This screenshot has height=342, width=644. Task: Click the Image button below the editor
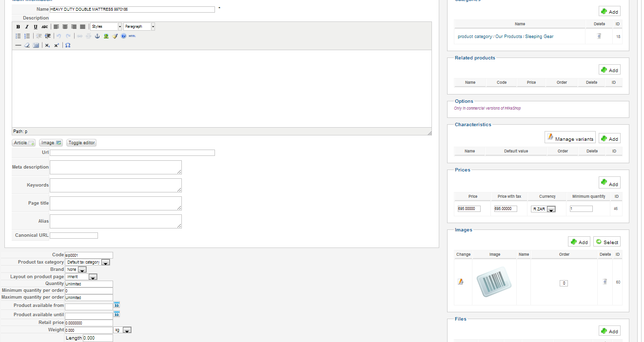click(51, 143)
